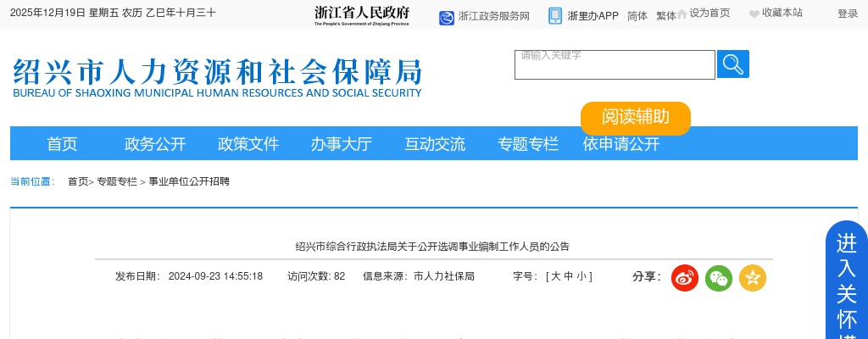Open the Zheliban APP phone icon
This screenshot has height=339, width=868.
pyautogui.click(x=555, y=16)
